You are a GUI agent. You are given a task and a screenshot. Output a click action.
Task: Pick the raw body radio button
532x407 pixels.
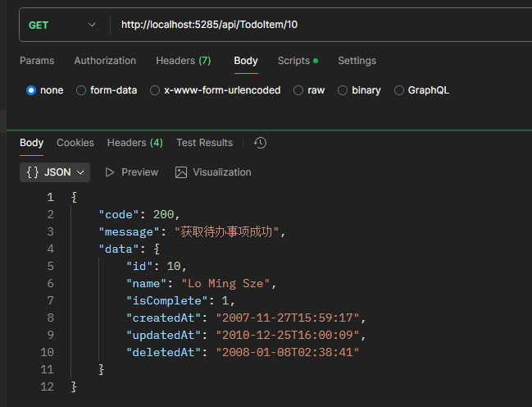point(298,90)
